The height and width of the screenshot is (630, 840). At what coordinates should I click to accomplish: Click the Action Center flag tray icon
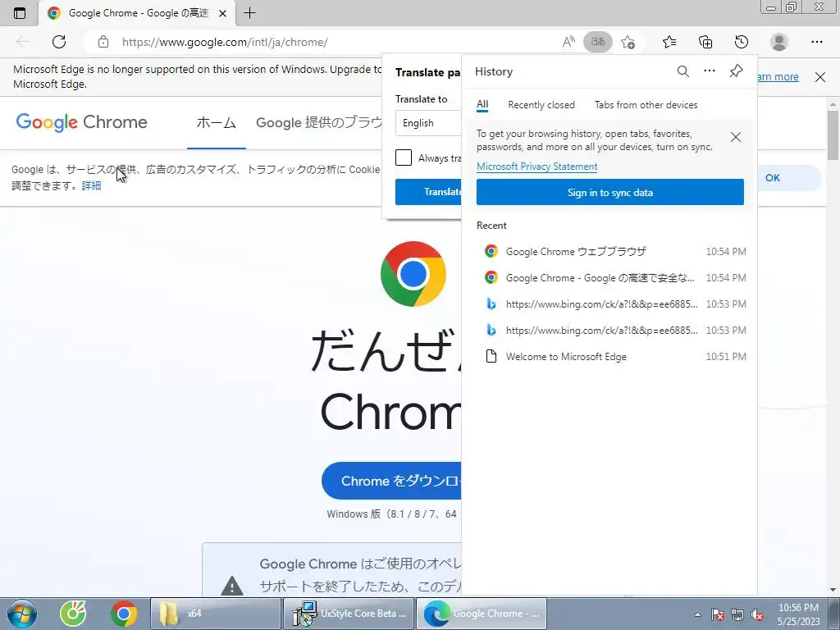pyautogui.click(x=718, y=614)
